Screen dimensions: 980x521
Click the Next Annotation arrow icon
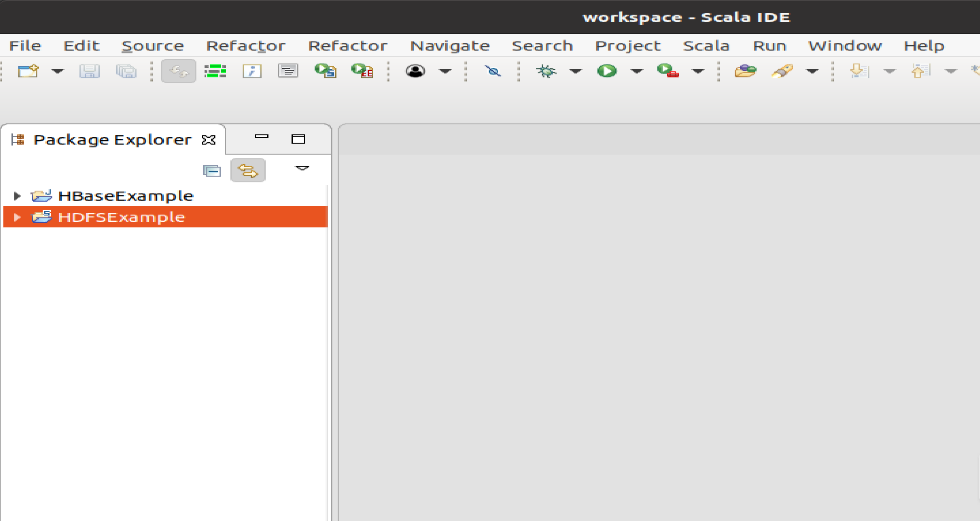[859, 71]
